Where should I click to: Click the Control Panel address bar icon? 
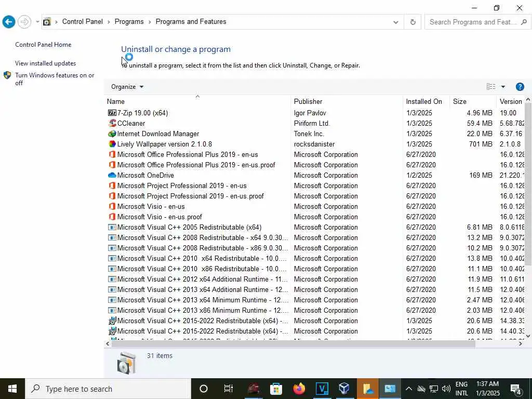47,22
